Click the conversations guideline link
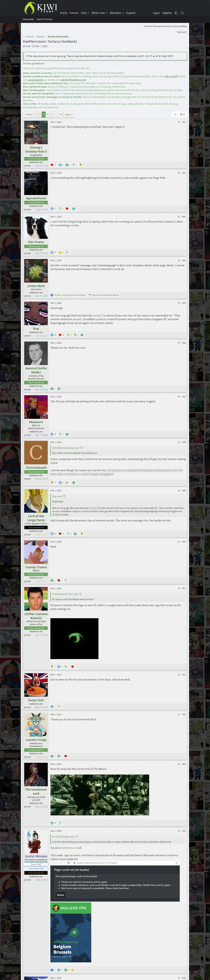The width and height of the screenshot is (210, 980). [35, 80]
